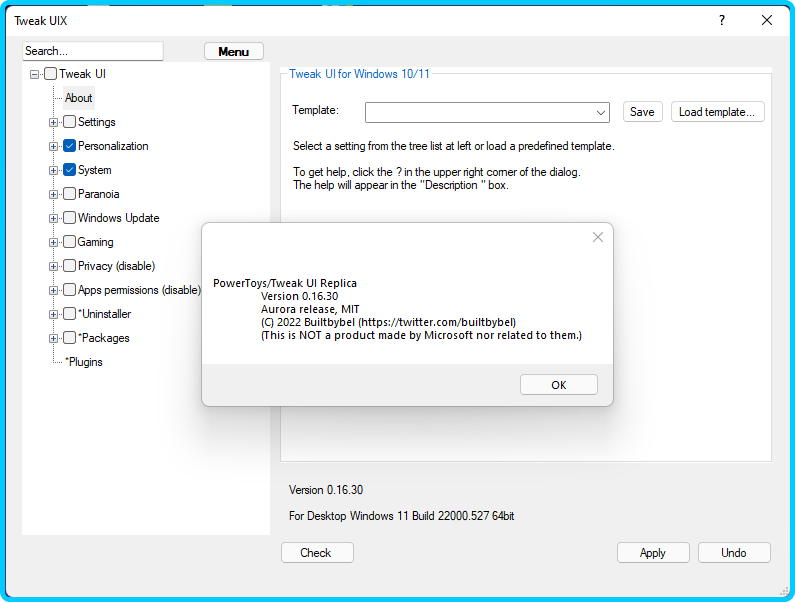
Task: Collapse the Tweak UI root node
Action: pos(34,74)
